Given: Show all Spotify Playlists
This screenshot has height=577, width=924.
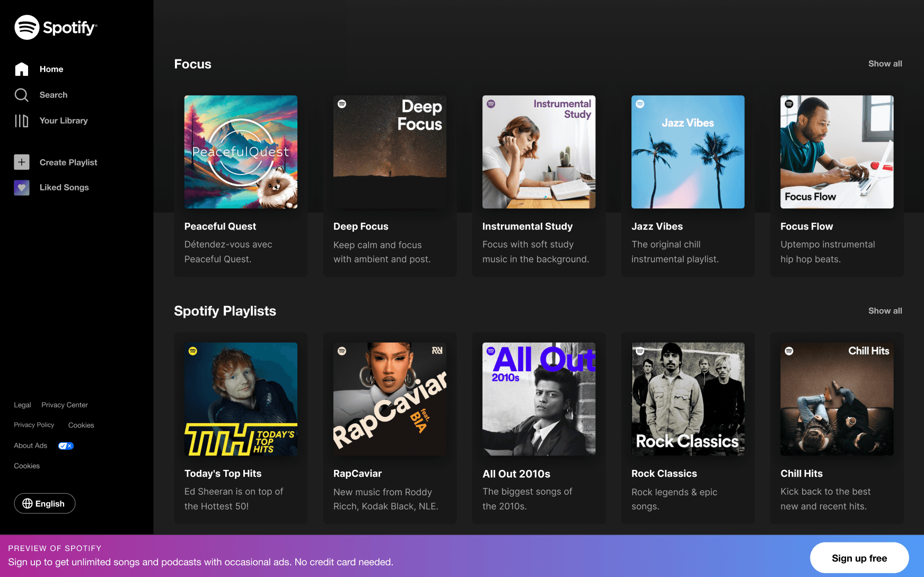Looking at the screenshot, I should click(x=885, y=311).
